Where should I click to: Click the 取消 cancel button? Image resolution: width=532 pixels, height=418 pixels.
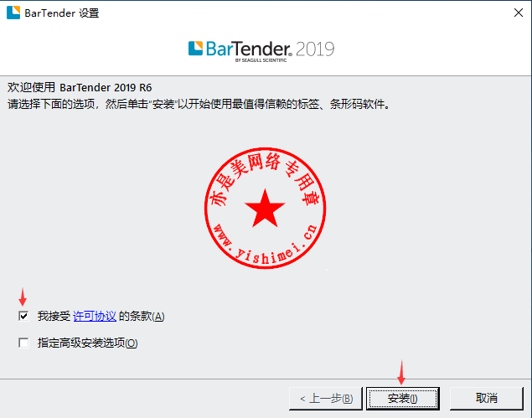[x=487, y=399]
